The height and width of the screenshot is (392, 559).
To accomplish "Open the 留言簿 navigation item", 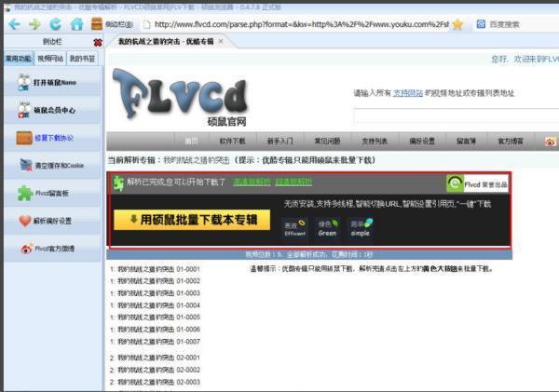I will tap(467, 142).
